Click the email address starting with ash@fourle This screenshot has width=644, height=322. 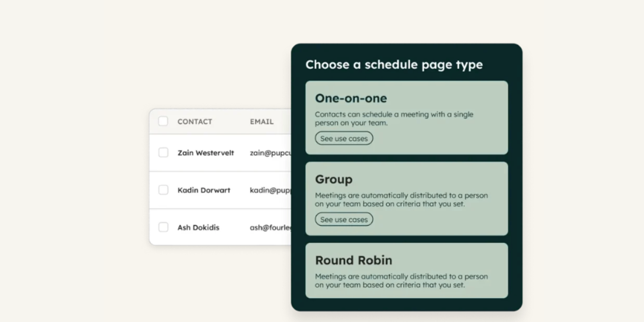click(x=270, y=227)
